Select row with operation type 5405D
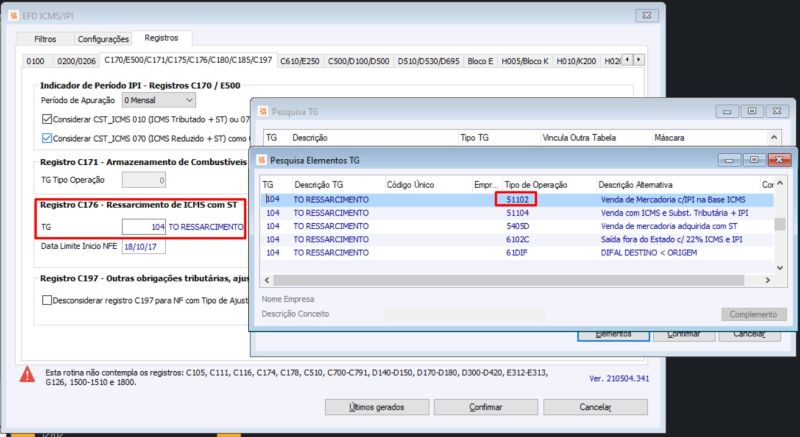 [517, 226]
